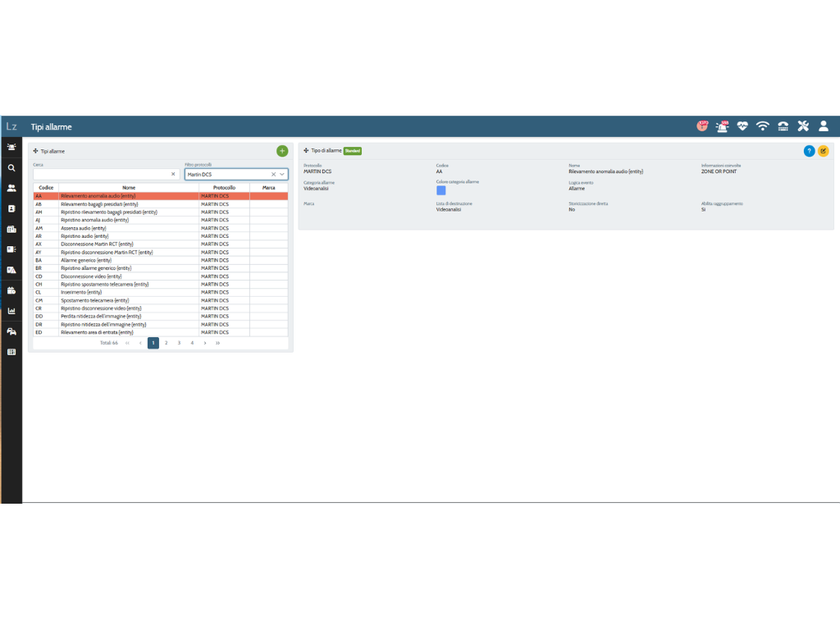
Task: Sort by the Codice column header
Action: click(x=46, y=188)
